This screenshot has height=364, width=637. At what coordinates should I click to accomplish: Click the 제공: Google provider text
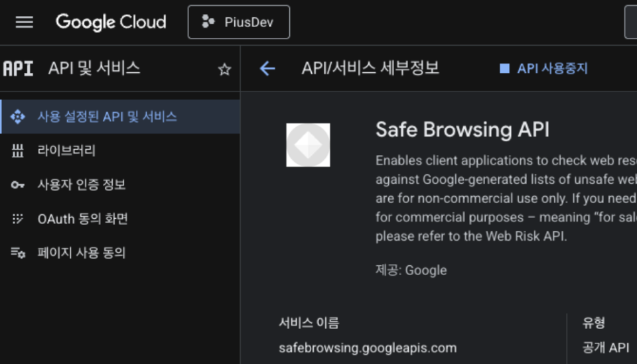(411, 270)
